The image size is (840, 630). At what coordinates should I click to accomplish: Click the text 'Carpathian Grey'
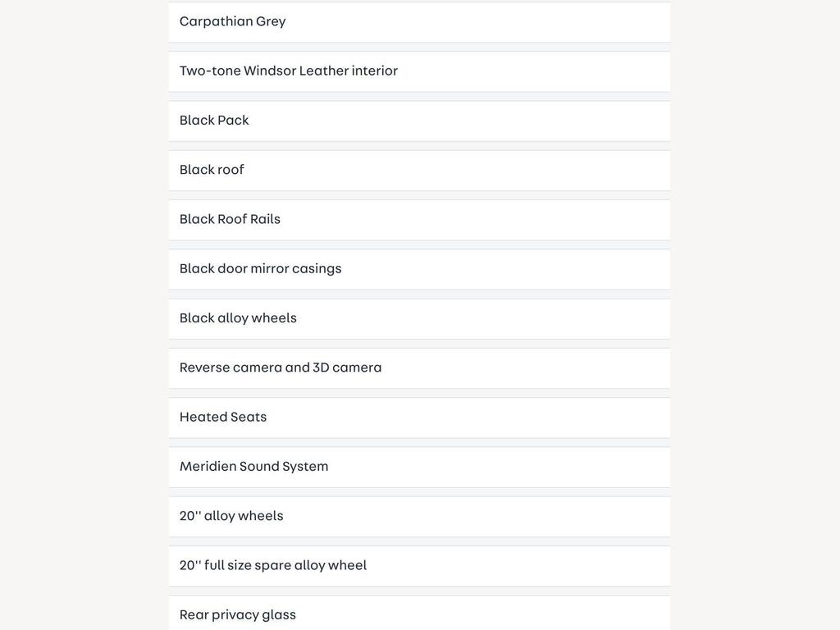click(x=232, y=21)
